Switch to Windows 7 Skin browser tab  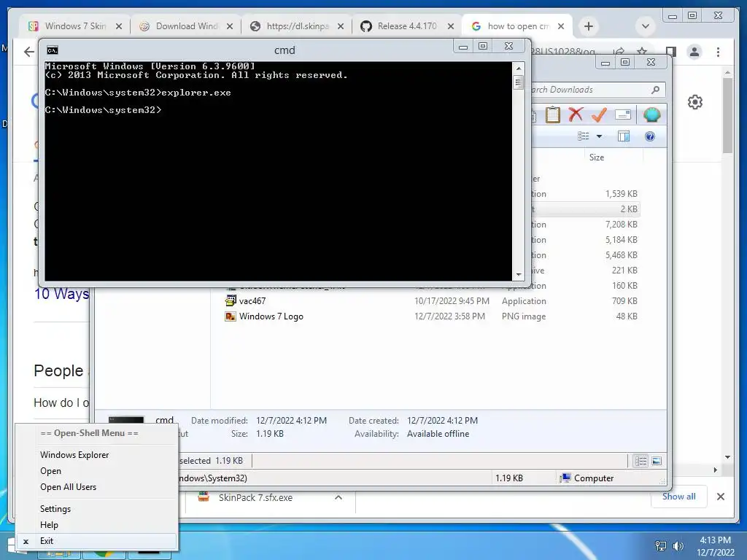click(x=75, y=26)
